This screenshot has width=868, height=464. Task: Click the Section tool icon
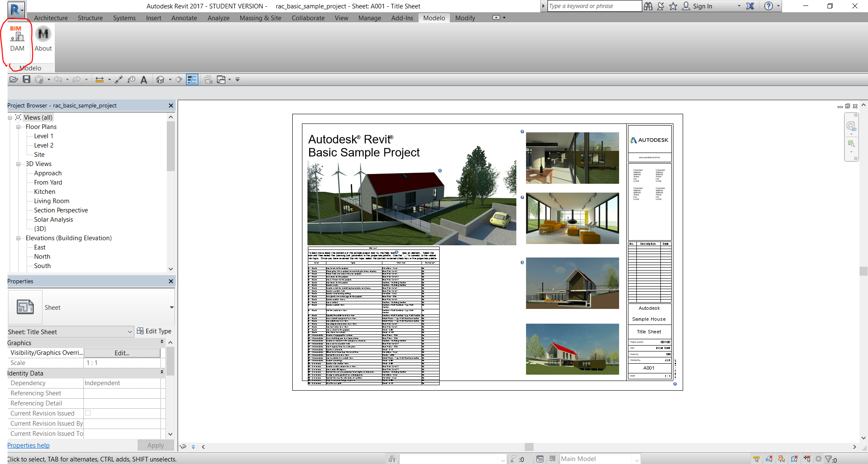pyautogui.click(x=179, y=79)
